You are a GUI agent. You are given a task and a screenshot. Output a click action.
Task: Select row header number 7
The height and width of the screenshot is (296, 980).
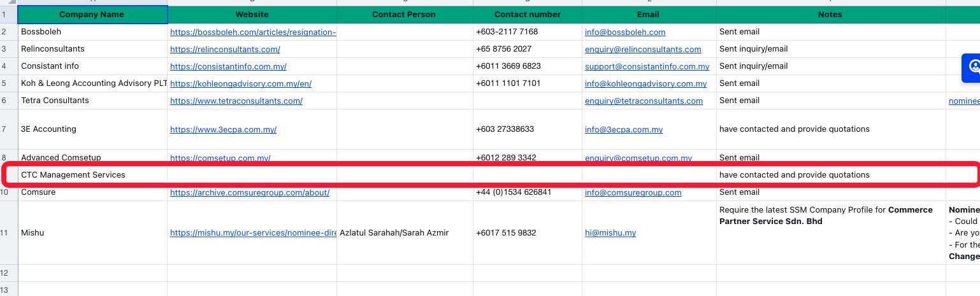[x=9, y=129]
